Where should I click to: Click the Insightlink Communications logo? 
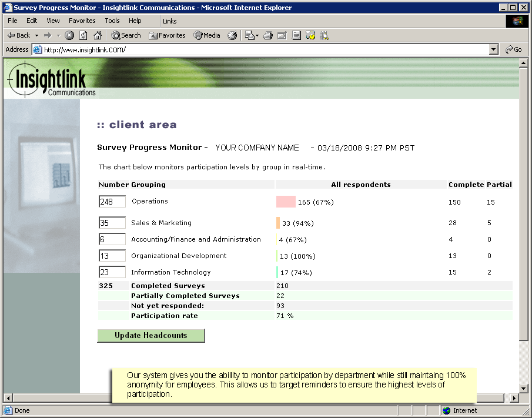[51, 79]
